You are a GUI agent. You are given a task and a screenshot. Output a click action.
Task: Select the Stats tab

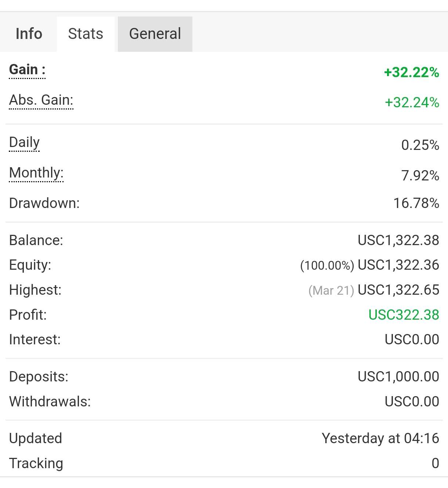(x=86, y=34)
